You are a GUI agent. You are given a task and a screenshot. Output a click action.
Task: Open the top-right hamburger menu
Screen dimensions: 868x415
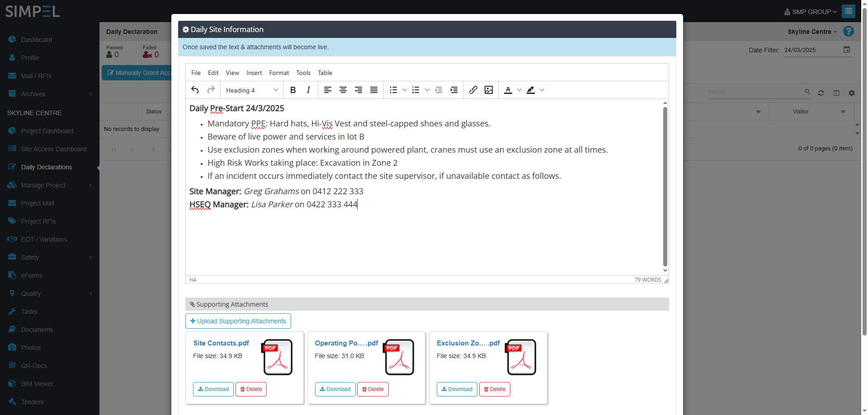849,11
